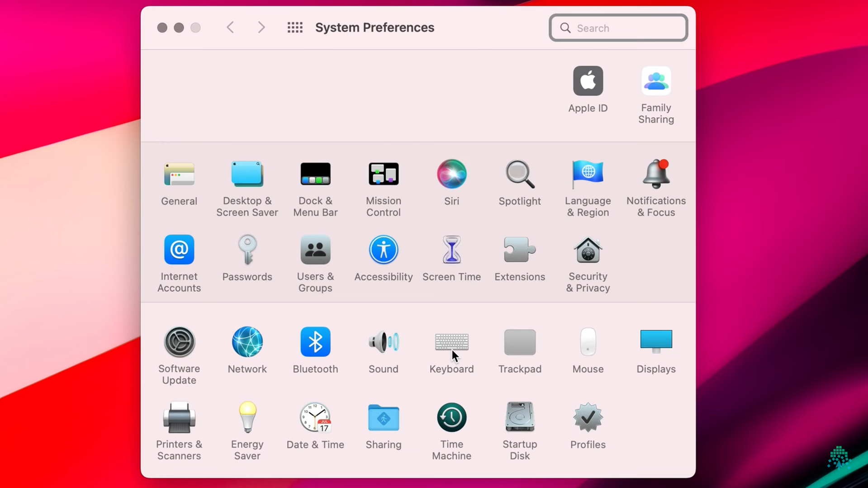Open Family Sharing settings
868x488 pixels.
tap(656, 81)
